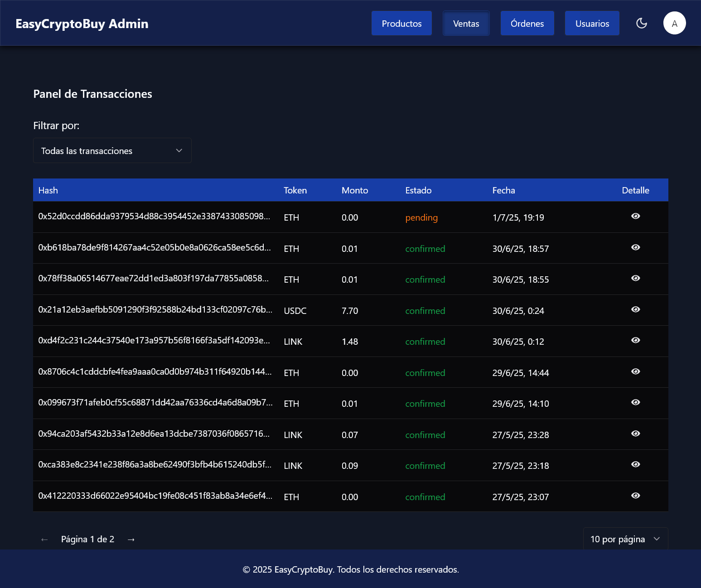Image resolution: width=701 pixels, height=588 pixels.
Task: Click the 0.09 amount cell
Action: 350,466
